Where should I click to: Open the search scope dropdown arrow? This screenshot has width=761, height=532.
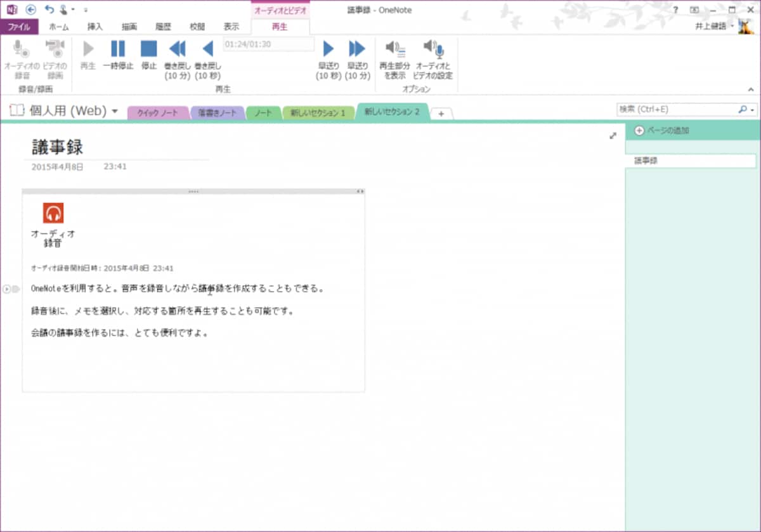(753, 110)
